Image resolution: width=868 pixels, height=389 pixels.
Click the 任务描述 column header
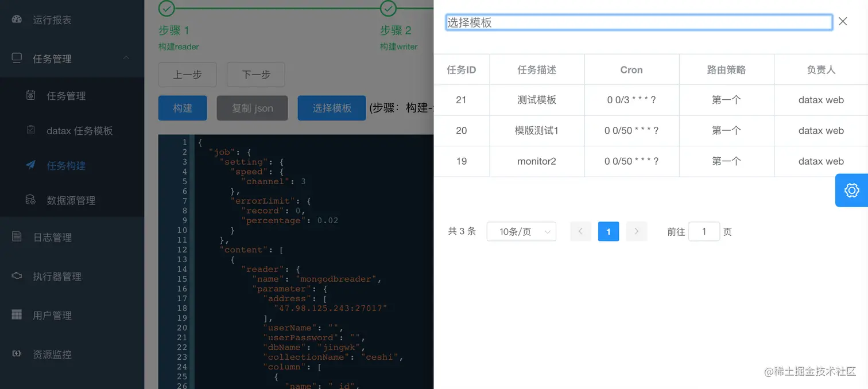(537, 69)
